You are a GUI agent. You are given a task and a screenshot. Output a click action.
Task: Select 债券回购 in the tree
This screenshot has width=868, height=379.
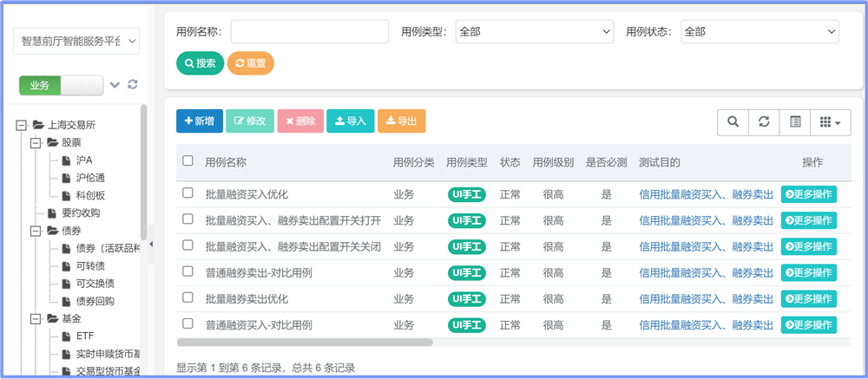click(x=95, y=301)
